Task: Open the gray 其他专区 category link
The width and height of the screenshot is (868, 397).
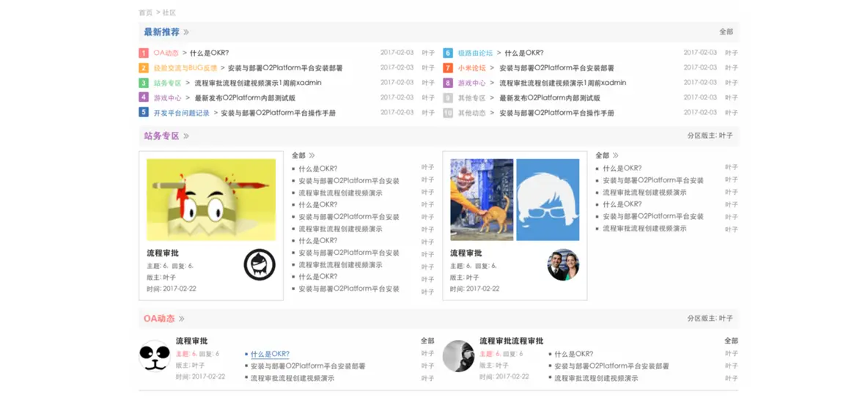Action: tap(471, 98)
